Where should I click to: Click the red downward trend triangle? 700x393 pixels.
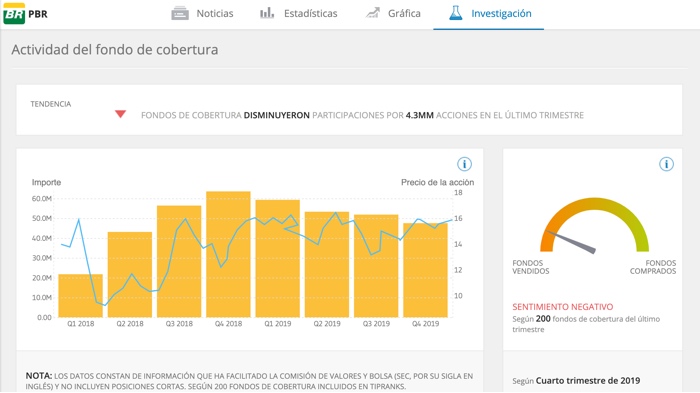(120, 114)
